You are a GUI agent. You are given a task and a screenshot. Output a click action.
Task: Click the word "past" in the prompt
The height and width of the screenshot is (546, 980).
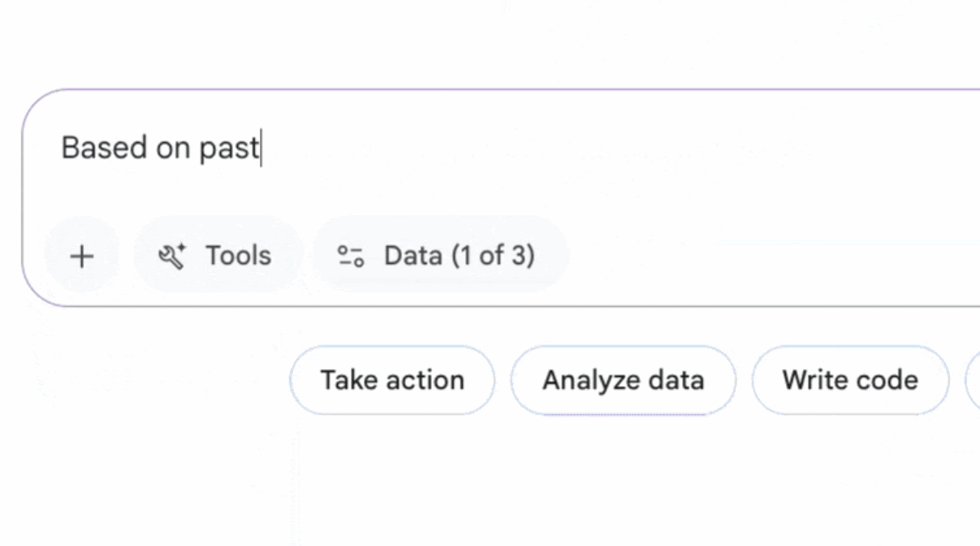tap(229, 149)
